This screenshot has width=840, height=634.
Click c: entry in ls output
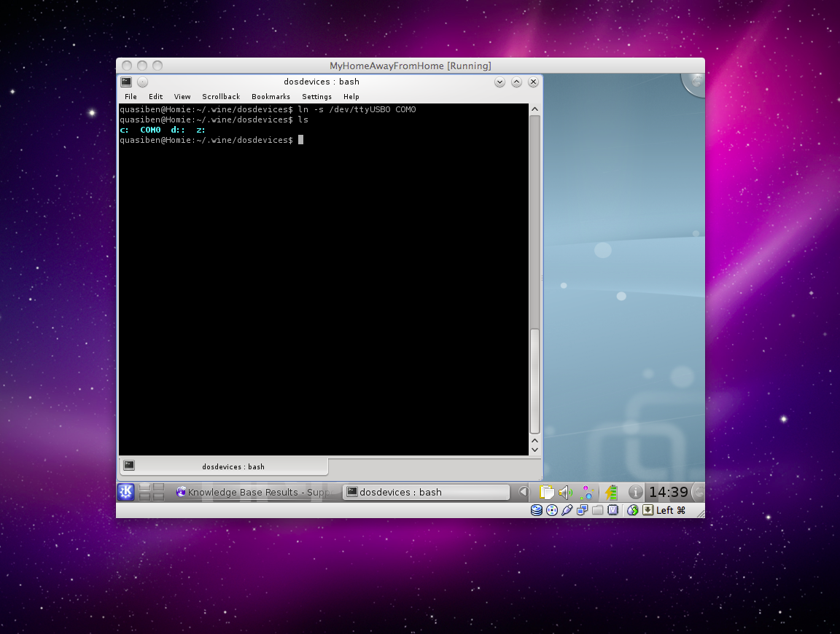tap(124, 130)
